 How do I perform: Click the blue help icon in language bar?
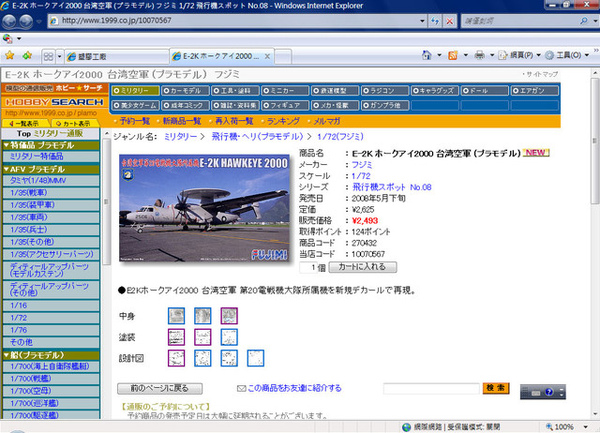[549, 392]
